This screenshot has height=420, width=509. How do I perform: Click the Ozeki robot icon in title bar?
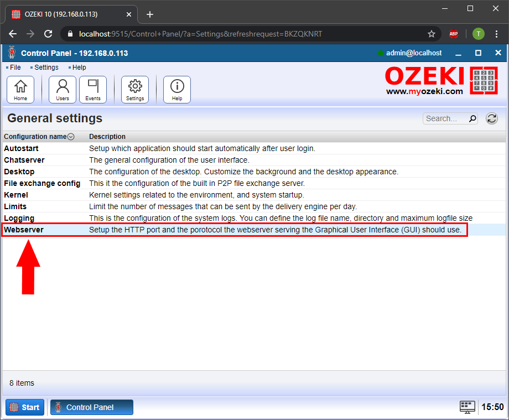pyautogui.click(x=12, y=53)
